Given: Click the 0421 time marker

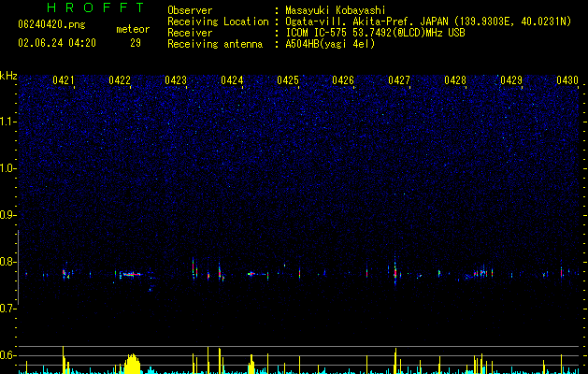Looking at the screenshot, I should point(63,80).
